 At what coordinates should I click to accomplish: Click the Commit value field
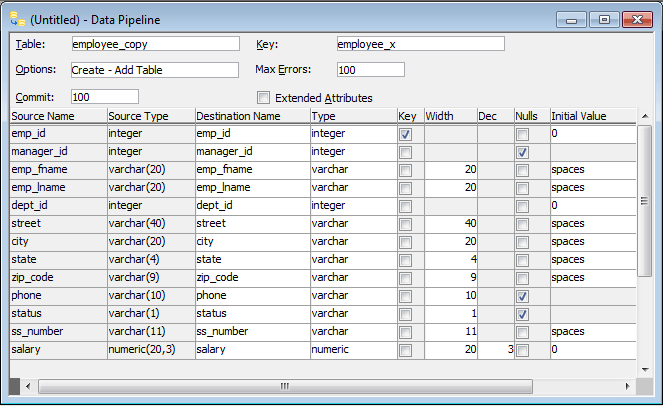104,97
